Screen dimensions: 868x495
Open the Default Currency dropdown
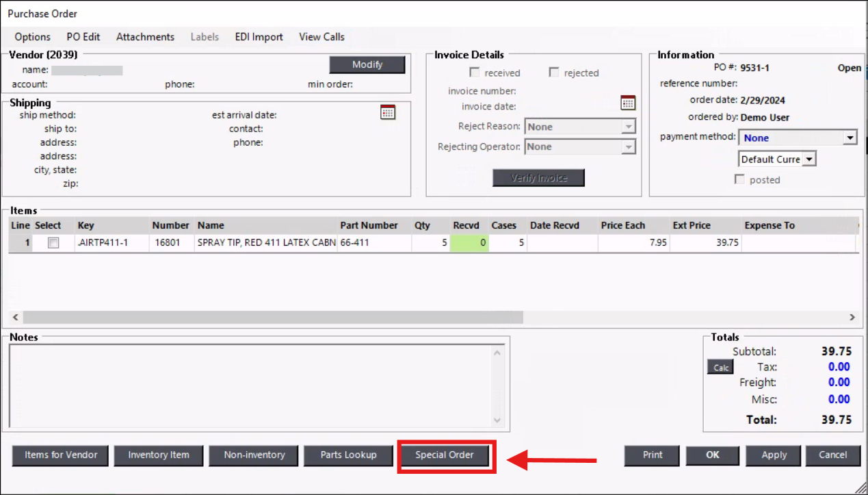(808, 159)
